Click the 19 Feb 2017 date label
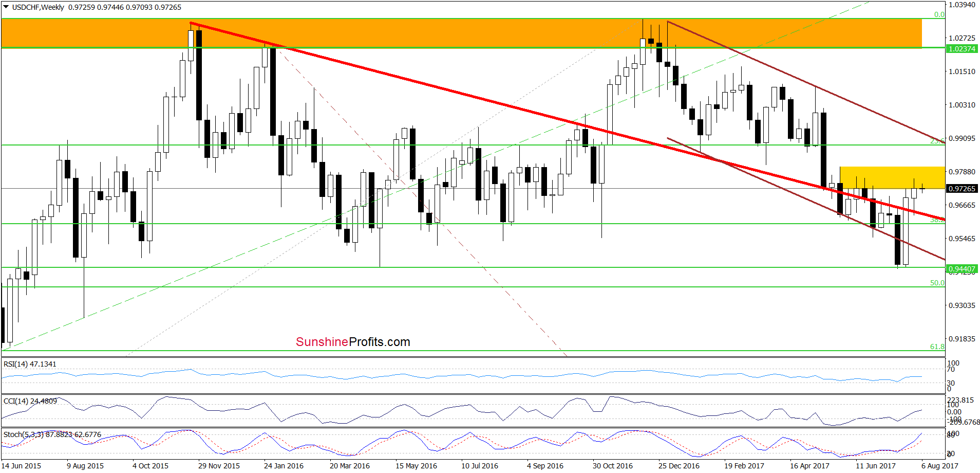Image resolution: width=980 pixels, height=473 pixels. coord(744,466)
